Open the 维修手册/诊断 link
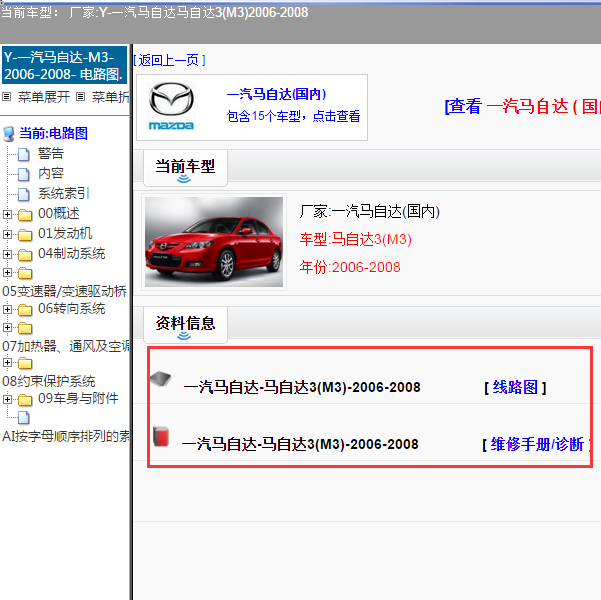Viewport: 601px width, 600px height. pos(537,444)
